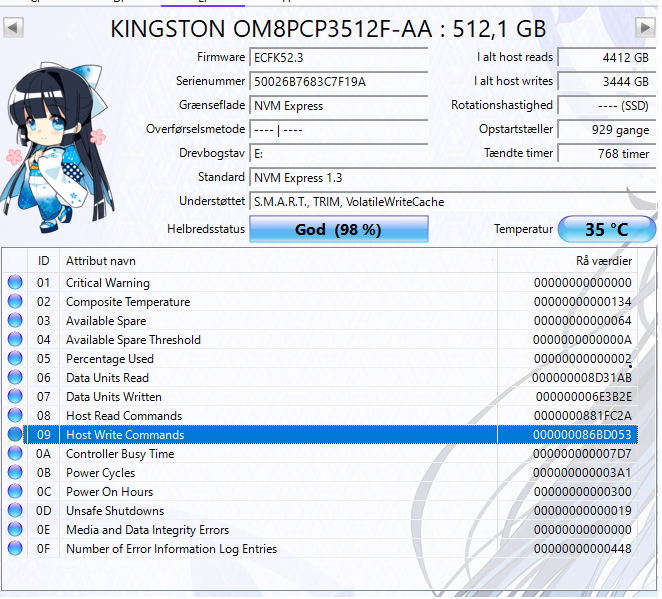Click the blue orb beside Unsafe Shutdowns
The width and height of the screenshot is (662, 599).
click(x=15, y=511)
